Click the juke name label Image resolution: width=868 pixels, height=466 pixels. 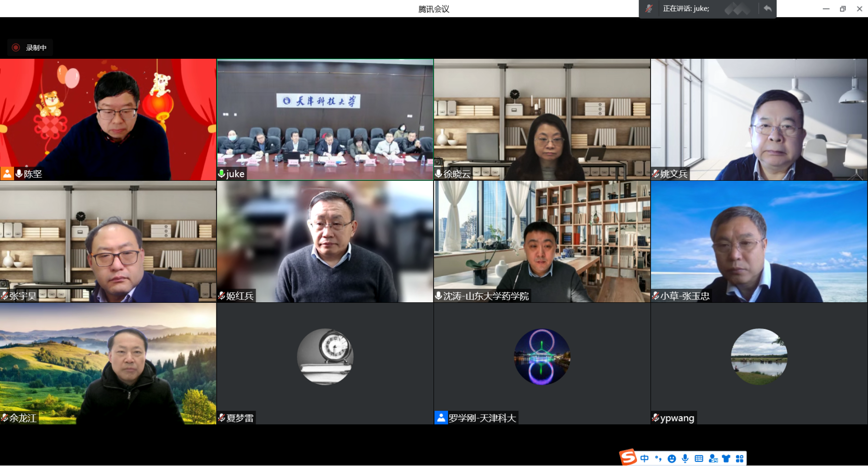coord(236,174)
